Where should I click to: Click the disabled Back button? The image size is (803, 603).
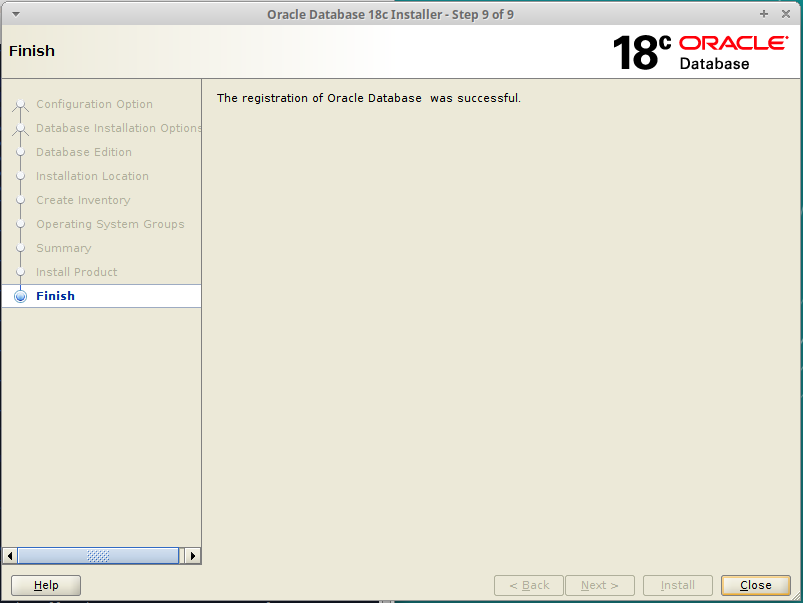coord(529,585)
